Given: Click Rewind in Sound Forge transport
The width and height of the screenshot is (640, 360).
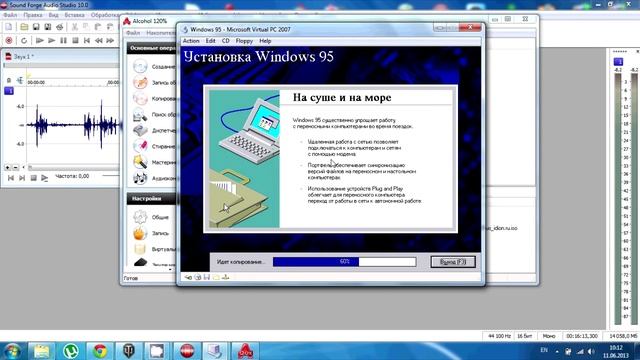Looking at the screenshot, I should click(98, 40).
